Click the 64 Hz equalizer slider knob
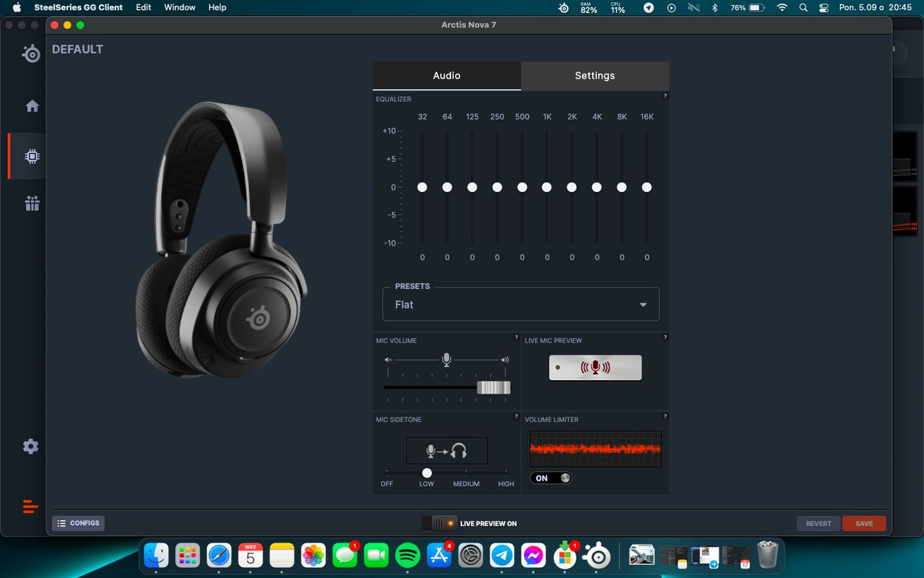Viewport: 924px width, 578px height. pos(447,187)
